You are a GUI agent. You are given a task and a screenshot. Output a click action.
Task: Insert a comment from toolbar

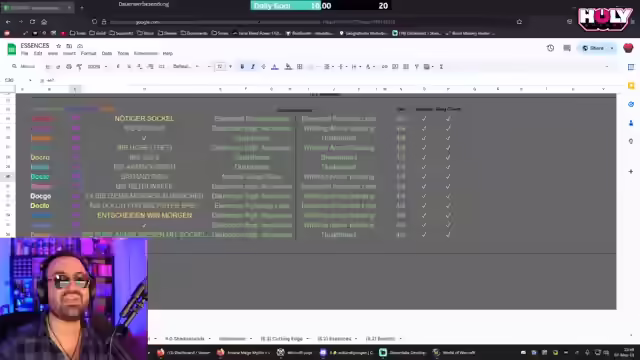395,67
